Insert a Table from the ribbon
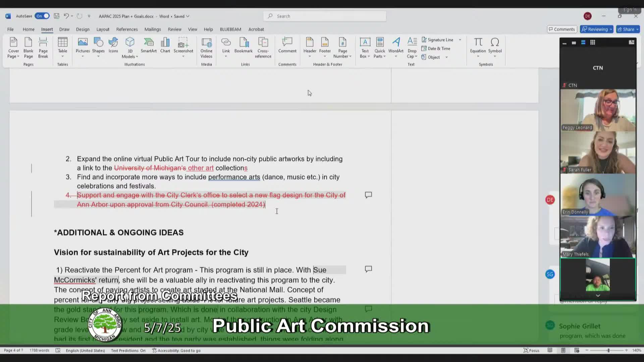 coord(62,45)
